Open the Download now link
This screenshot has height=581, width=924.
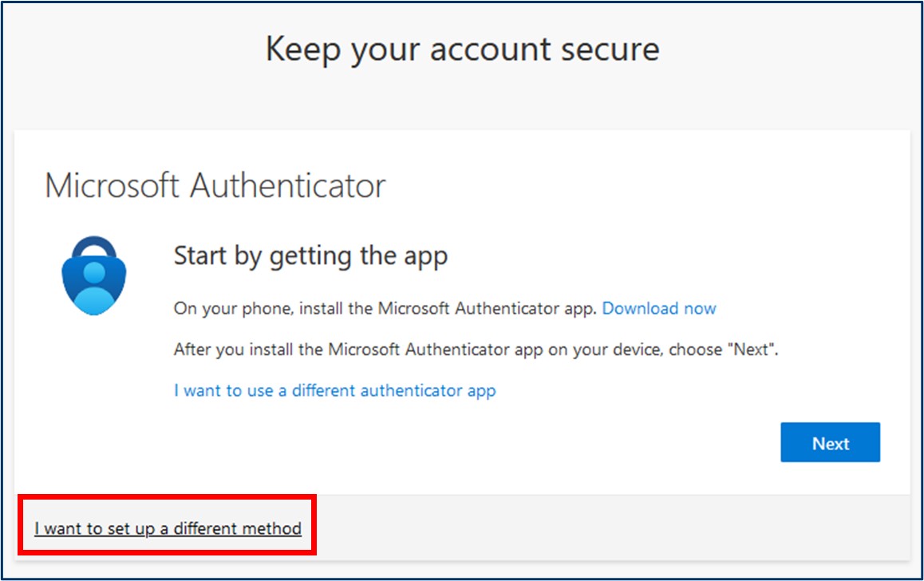click(659, 308)
